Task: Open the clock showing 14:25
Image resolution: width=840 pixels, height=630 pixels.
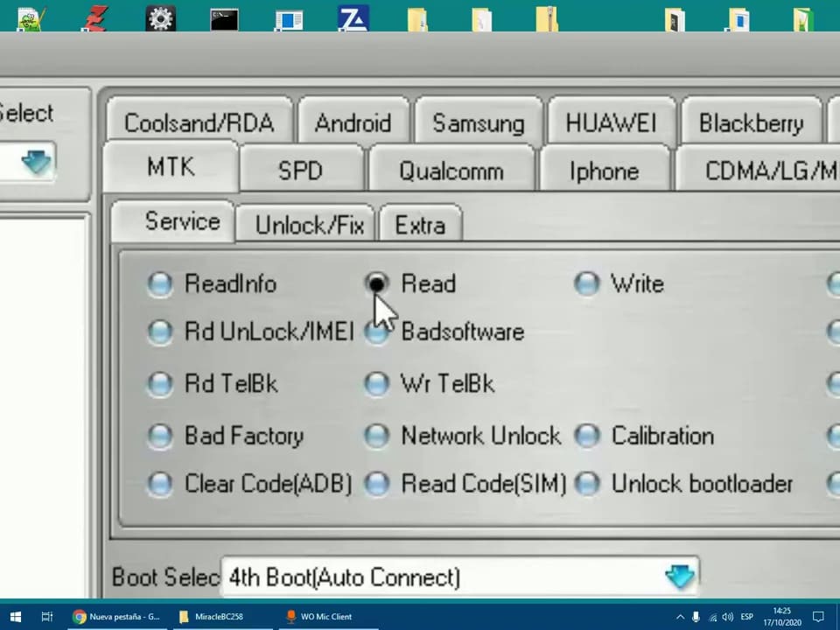Action: [x=782, y=617]
